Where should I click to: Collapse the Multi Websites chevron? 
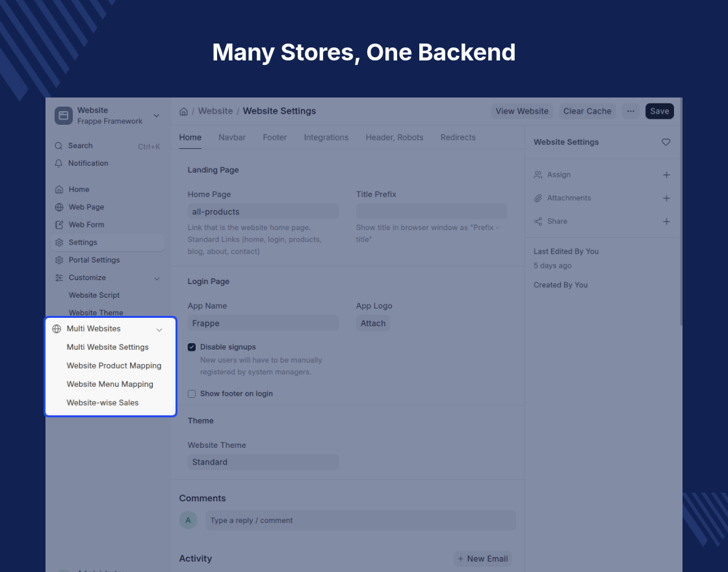coord(159,330)
